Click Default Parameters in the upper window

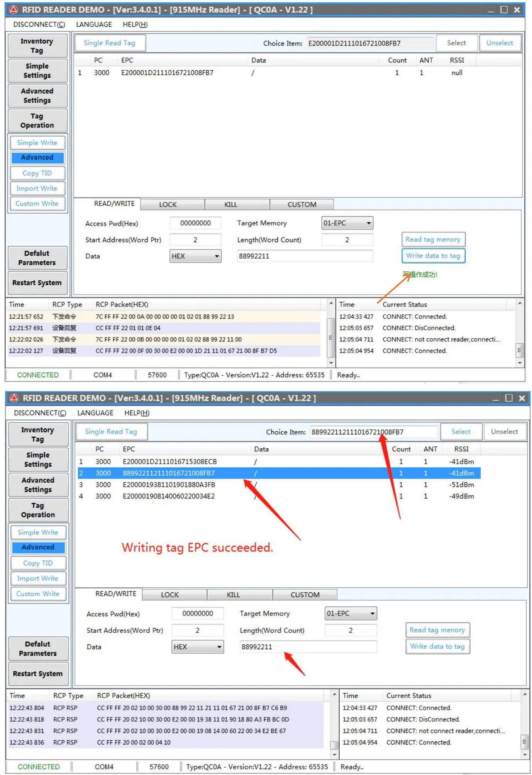click(37, 258)
